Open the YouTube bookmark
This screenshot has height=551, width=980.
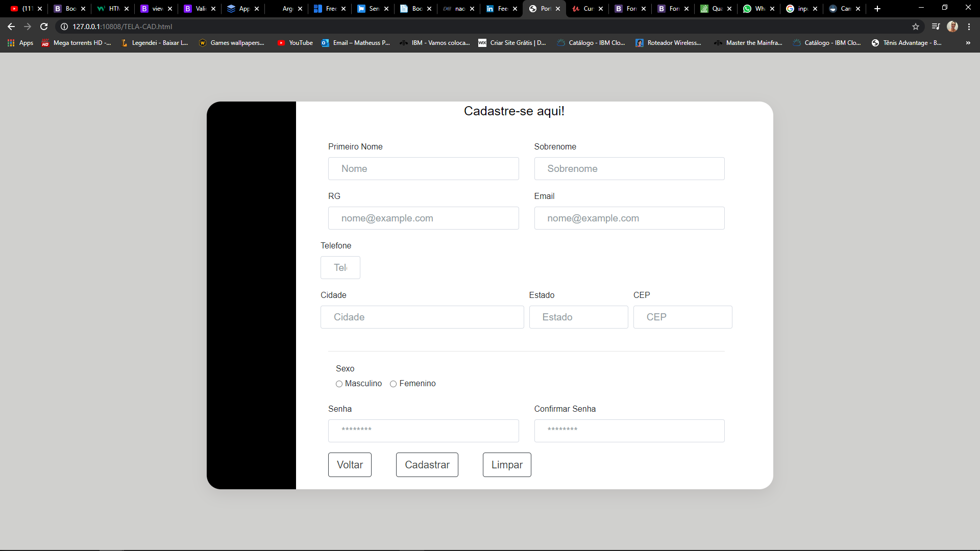click(295, 43)
